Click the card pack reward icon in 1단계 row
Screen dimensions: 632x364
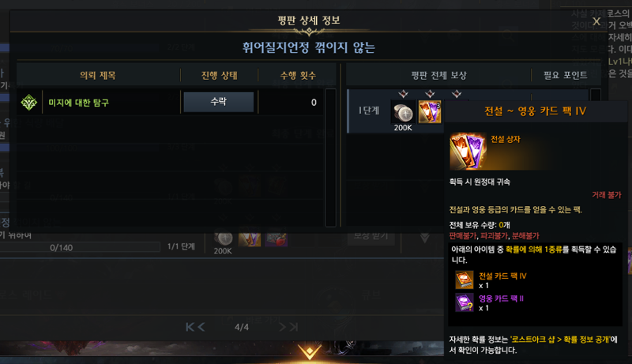430,112
